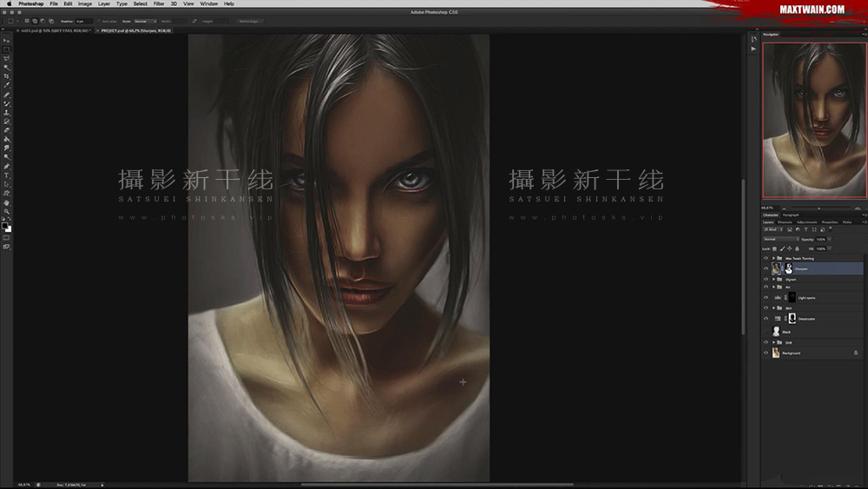
Task: Hide the Skin group
Action: point(766,308)
